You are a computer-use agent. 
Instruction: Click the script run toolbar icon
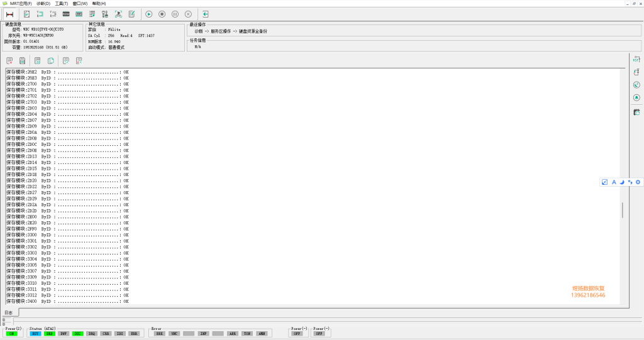click(x=118, y=14)
